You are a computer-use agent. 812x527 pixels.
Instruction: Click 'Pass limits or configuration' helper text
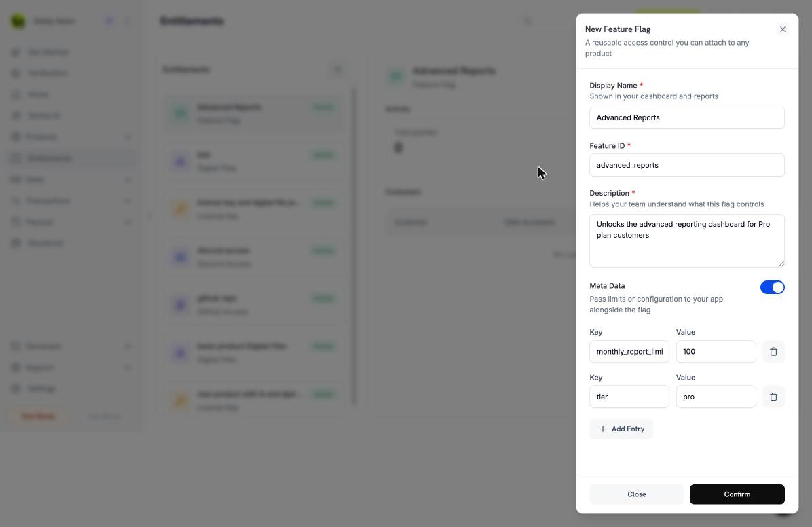tap(656, 304)
